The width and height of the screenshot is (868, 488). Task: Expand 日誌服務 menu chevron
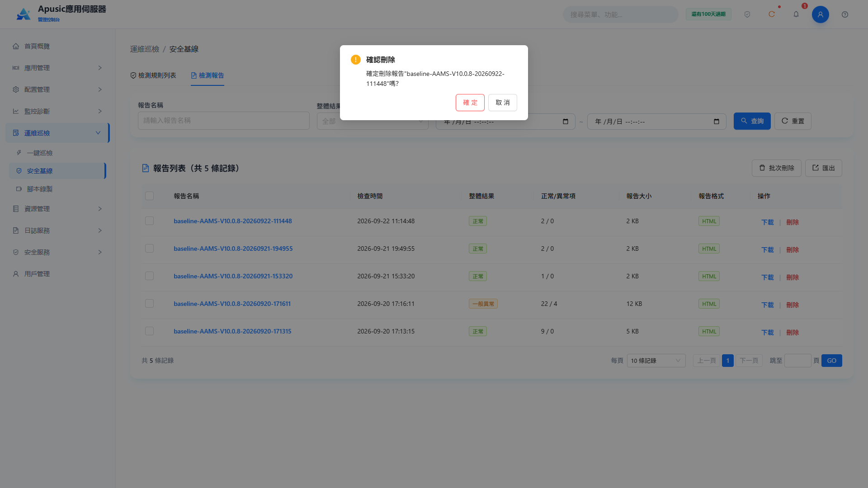tap(100, 230)
